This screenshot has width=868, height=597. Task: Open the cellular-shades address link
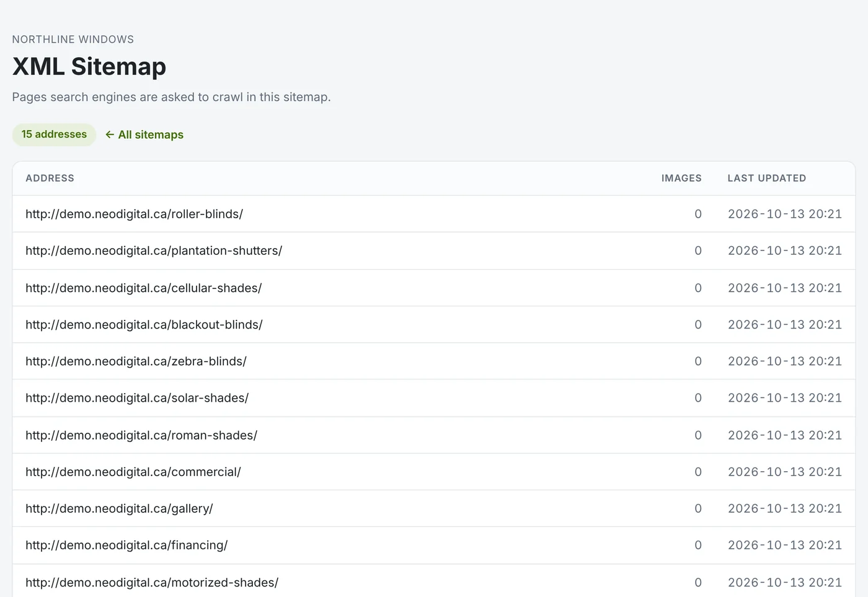pyautogui.click(x=143, y=288)
